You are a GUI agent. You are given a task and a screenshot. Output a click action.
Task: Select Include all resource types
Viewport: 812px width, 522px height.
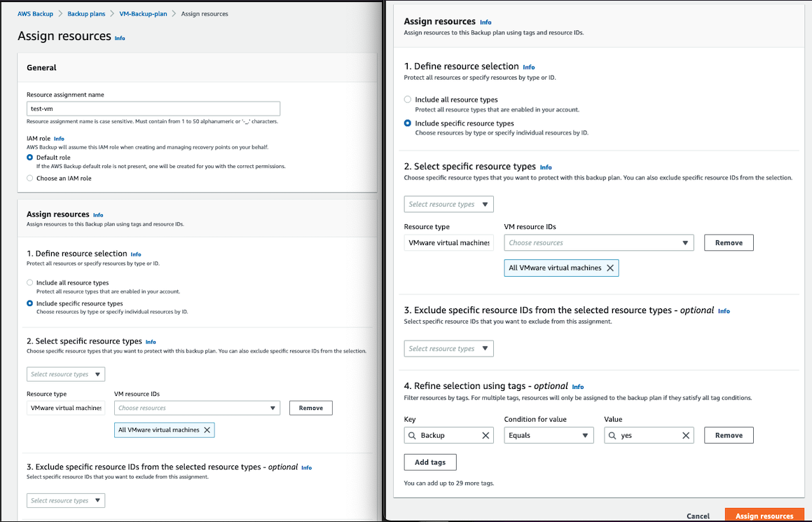(x=407, y=99)
